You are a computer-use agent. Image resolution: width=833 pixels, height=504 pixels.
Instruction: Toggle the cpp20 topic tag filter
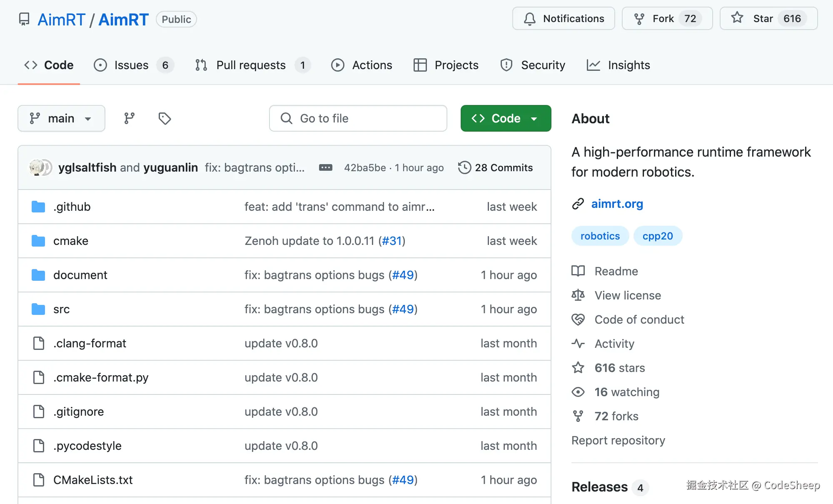click(x=658, y=236)
